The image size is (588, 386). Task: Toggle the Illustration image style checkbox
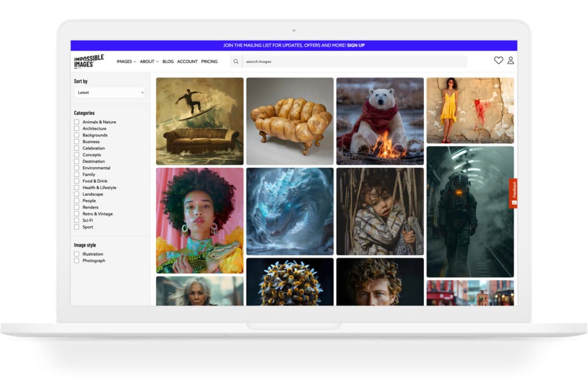pyautogui.click(x=76, y=254)
